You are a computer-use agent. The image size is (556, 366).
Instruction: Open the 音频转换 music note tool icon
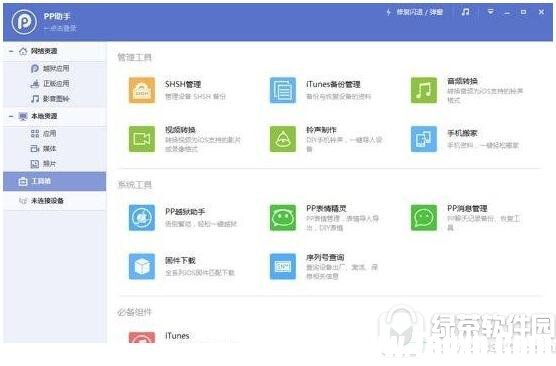(x=424, y=90)
